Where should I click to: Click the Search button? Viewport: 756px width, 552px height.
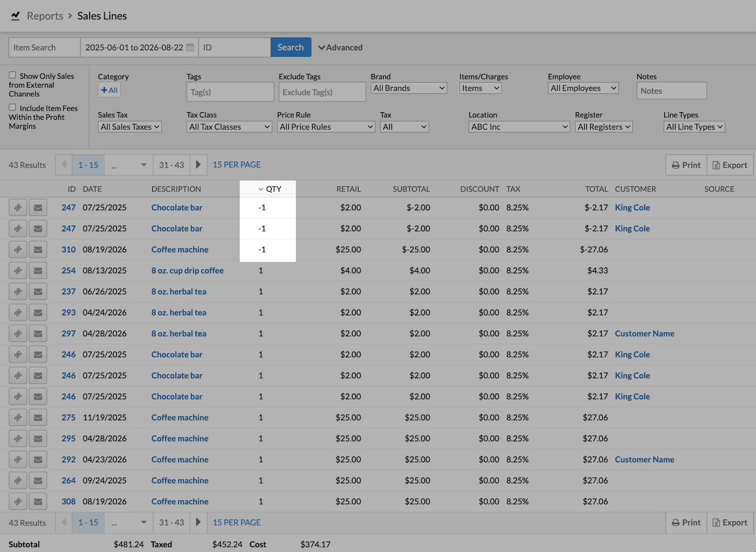click(291, 48)
